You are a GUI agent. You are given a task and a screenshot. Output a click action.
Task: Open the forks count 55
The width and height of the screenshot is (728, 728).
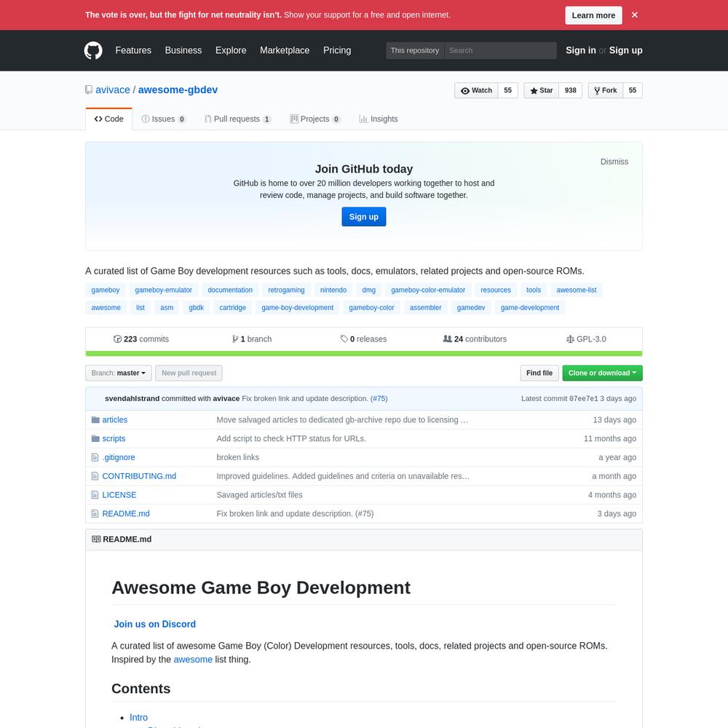(633, 90)
